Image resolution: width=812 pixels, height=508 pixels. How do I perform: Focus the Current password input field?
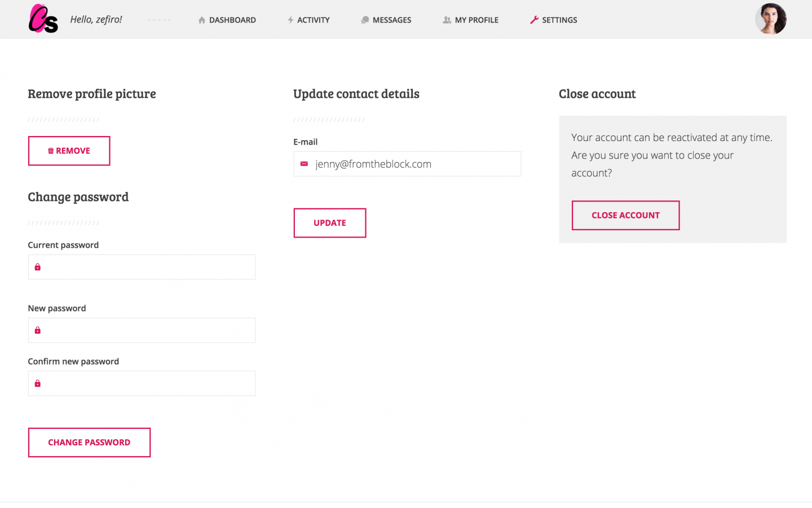point(142,267)
